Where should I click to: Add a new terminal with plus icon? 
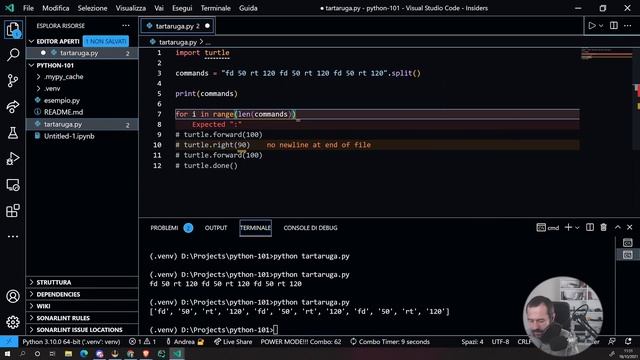click(x=568, y=227)
